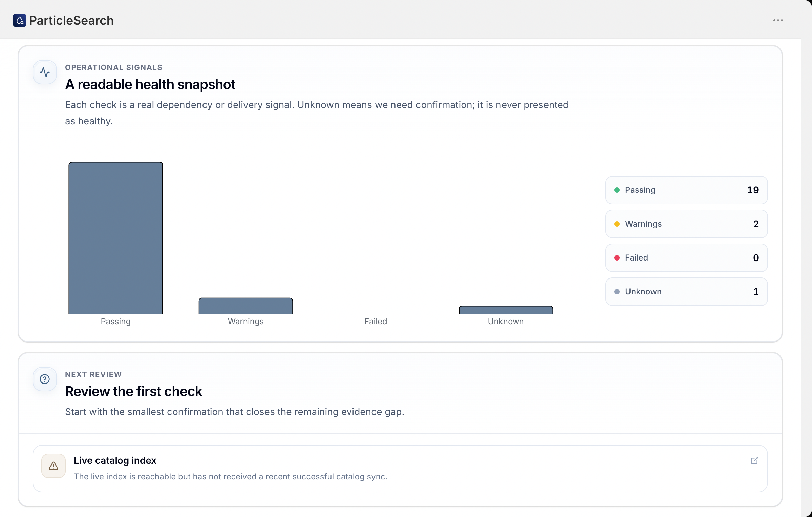Image resolution: width=812 pixels, height=517 pixels.
Task: Select the Warnings legend row
Action: click(x=686, y=224)
